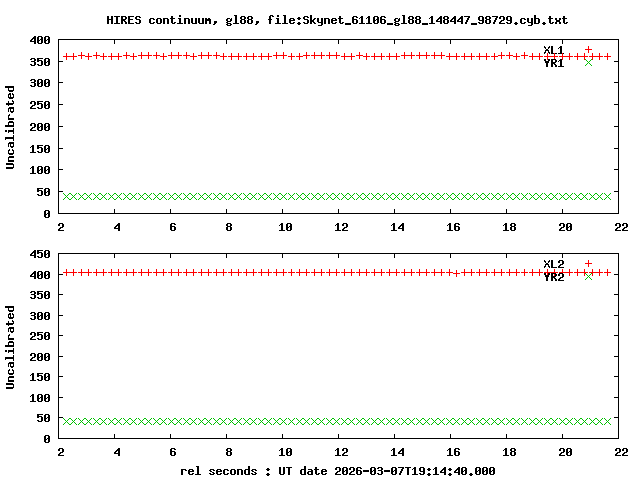Click the 10 x-axis tick of bottom plot

pos(285,451)
